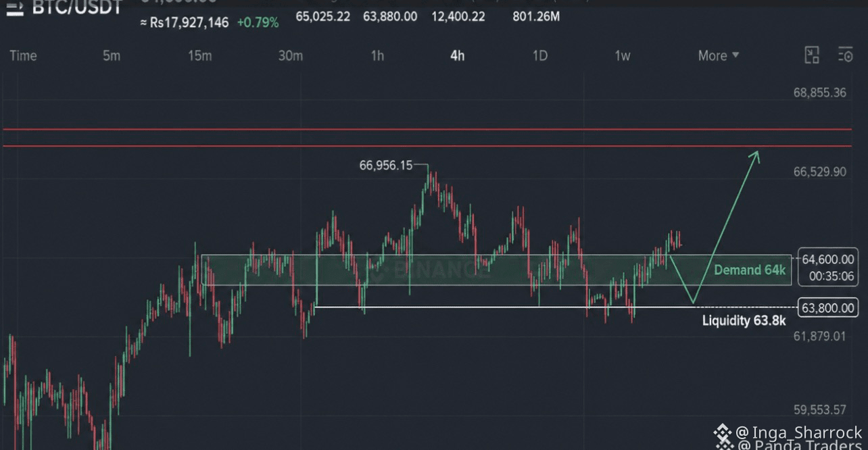Open the chart layout tools icon

pyautogui.click(x=812, y=55)
